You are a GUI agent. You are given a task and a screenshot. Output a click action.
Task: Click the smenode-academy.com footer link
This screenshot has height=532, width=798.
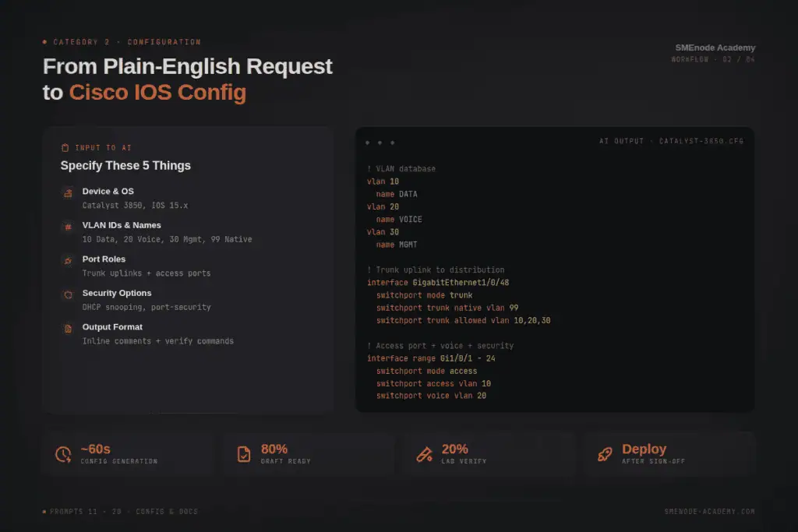coord(709,512)
